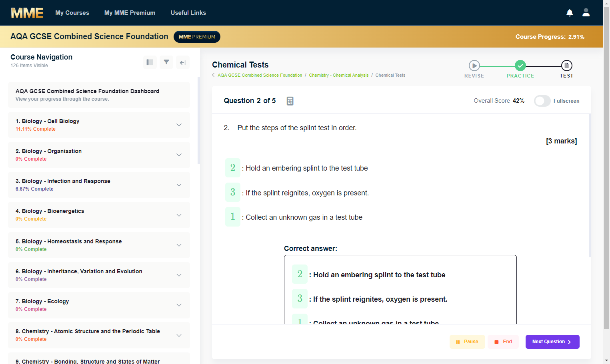Collapse the course navigation sidebar arrow
610x364 pixels.
coord(183,62)
